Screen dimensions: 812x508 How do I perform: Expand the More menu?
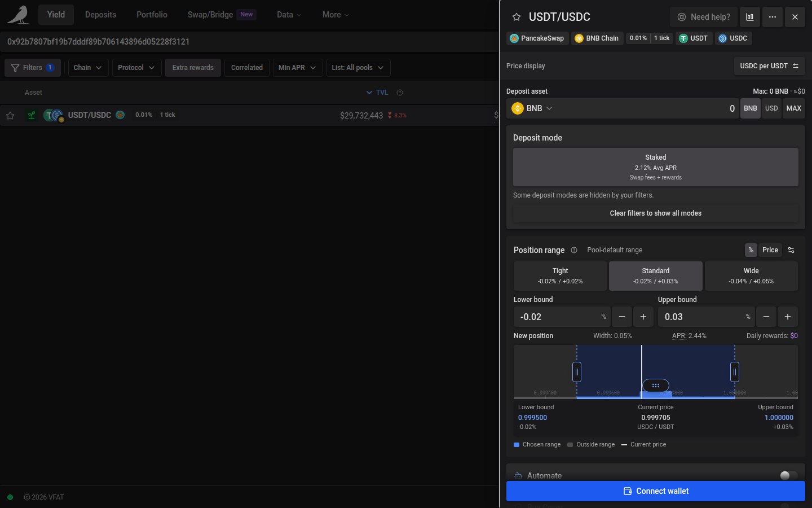pos(336,15)
